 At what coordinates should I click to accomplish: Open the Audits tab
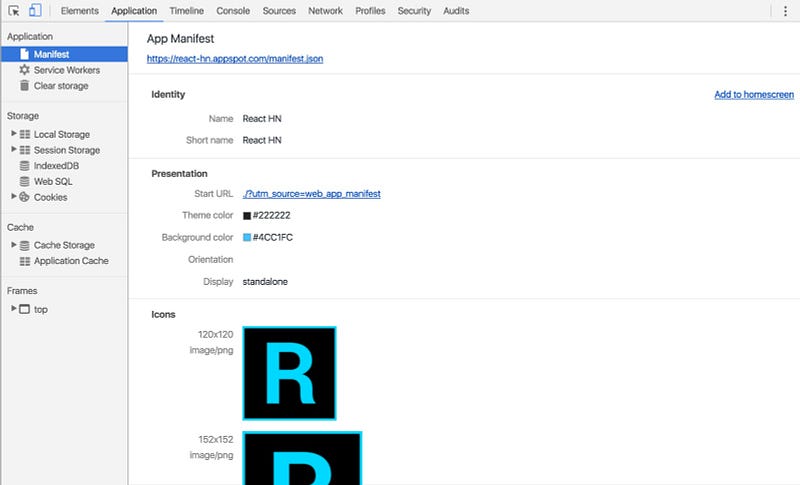click(456, 11)
